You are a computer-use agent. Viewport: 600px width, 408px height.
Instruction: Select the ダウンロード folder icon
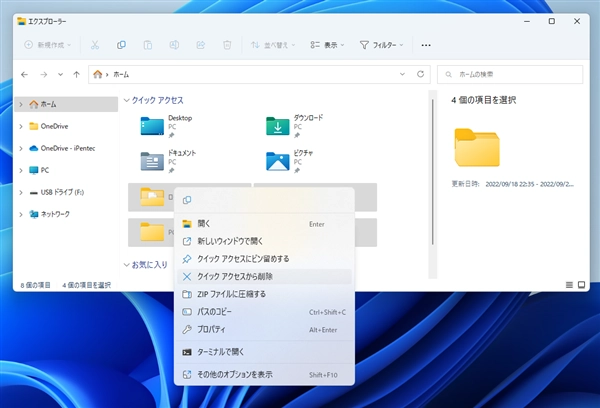277,126
